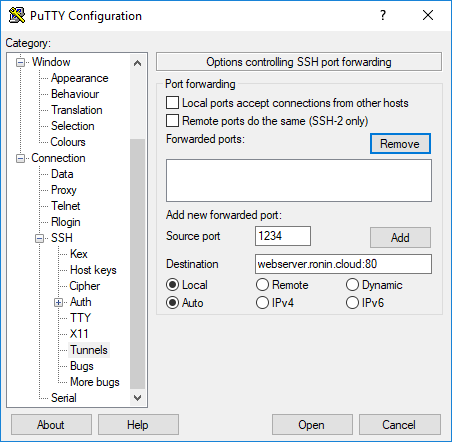
Task: Click the Open button to start session
Action: pyautogui.click(x=312, y=425)
